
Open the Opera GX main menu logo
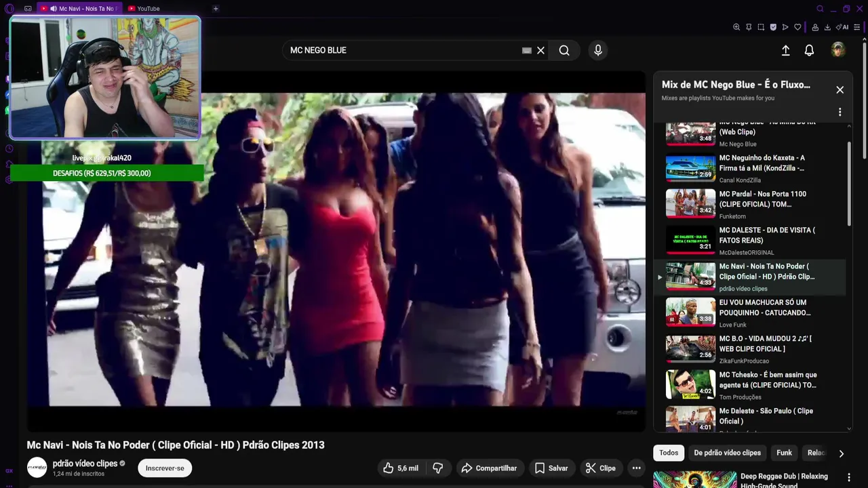pos(9,9)
